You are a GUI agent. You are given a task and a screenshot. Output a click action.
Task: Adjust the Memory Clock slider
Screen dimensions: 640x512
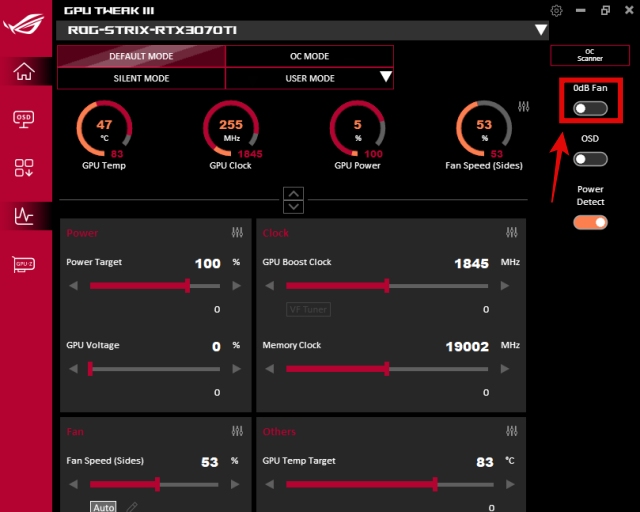point(387,369)
